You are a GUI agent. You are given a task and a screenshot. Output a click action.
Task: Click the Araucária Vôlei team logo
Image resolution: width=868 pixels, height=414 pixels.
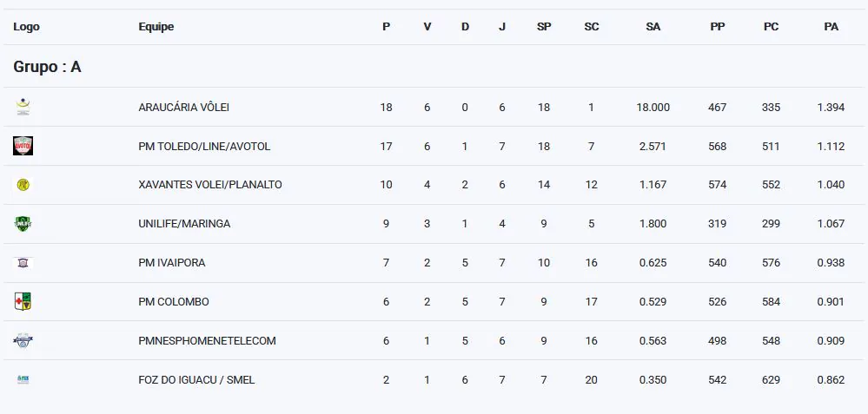[23, 107]
